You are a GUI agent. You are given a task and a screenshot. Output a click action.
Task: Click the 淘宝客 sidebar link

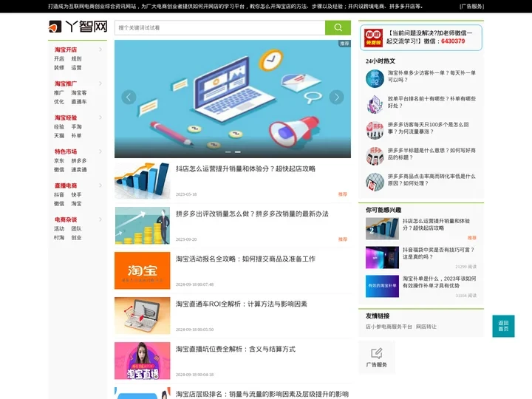click(79, 92)
